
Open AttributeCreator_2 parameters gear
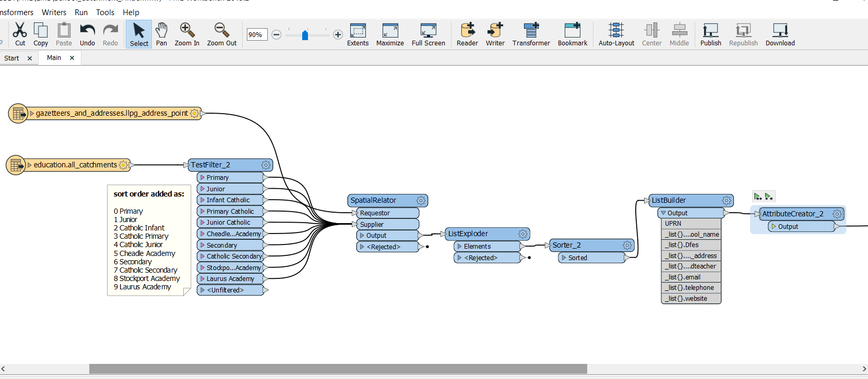pos(837,214)
